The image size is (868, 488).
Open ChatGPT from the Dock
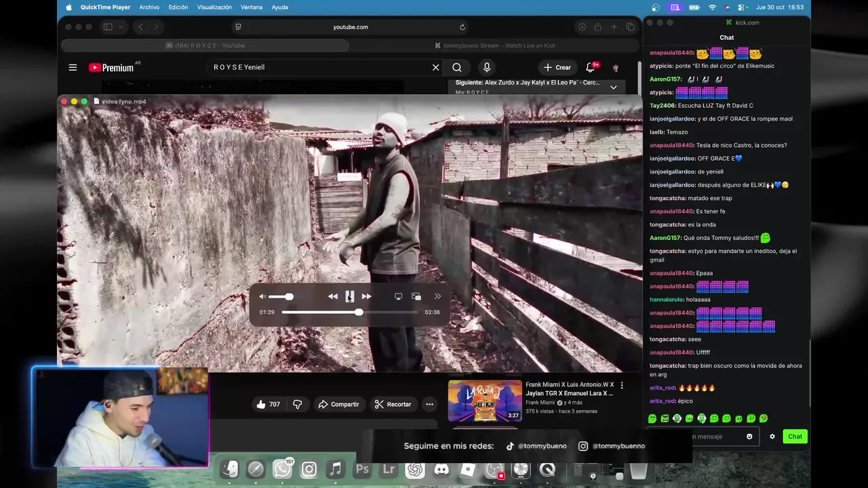(x=415, y=469)
